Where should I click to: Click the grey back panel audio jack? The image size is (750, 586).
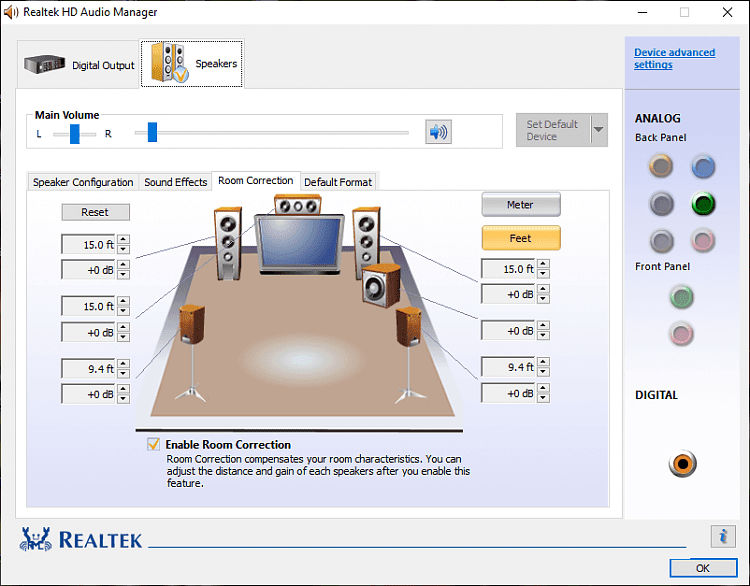662,241
